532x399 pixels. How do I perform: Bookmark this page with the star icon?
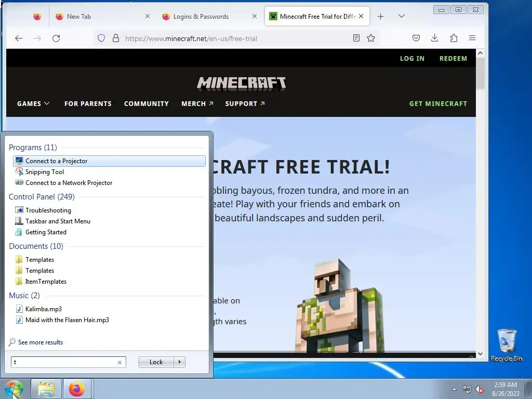point(371,38)
